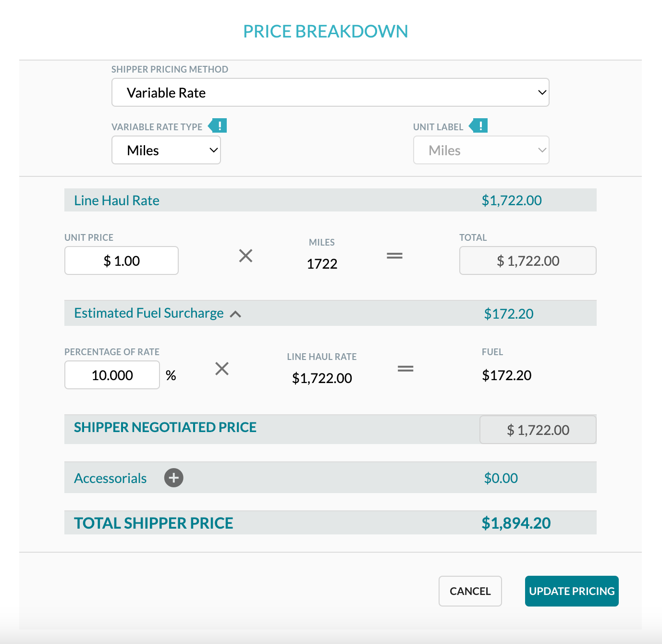Viewport: 662px width, 644px height.
Task: Click the plus icon to add an Accessorial
Action: tap(173, 478)
